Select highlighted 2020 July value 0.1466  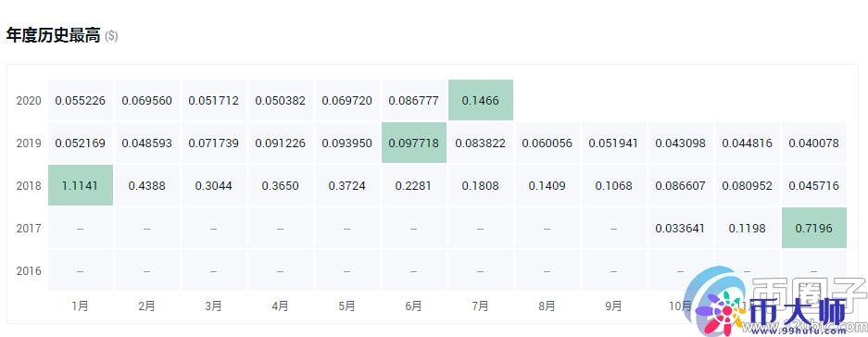click(x=481, y=101)
